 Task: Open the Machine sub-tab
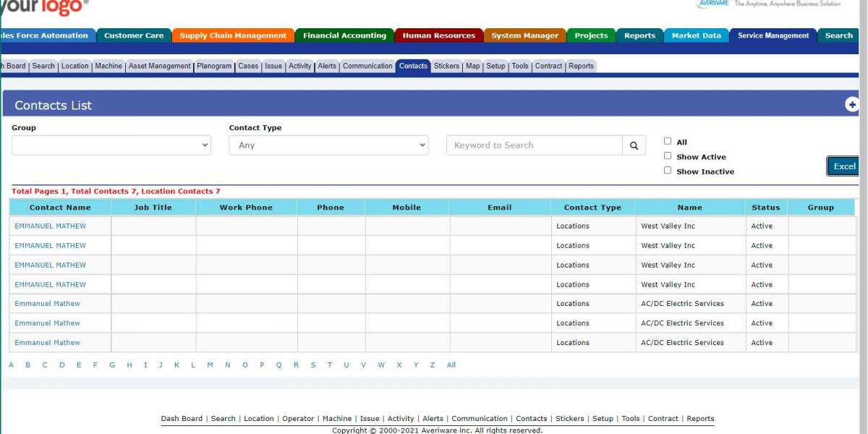[x=109, y=66]
